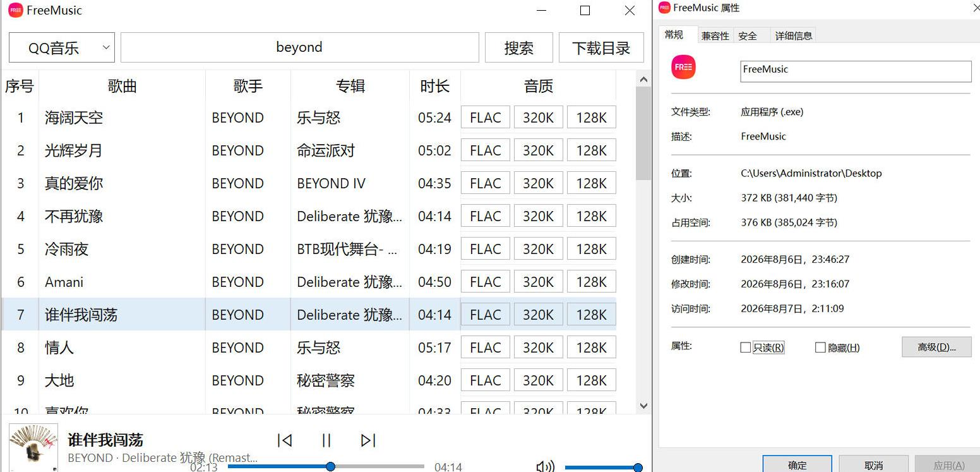Download 情人 in 320K quality

coord(539,348)
